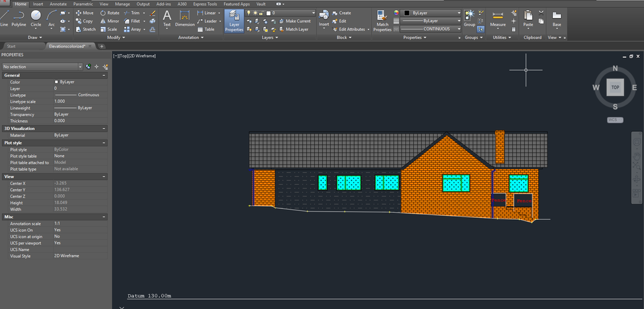Expand the CONTINUOUS linetype dropdown
The height and width of the screenshot is (309, 644).
click(460, 29)
